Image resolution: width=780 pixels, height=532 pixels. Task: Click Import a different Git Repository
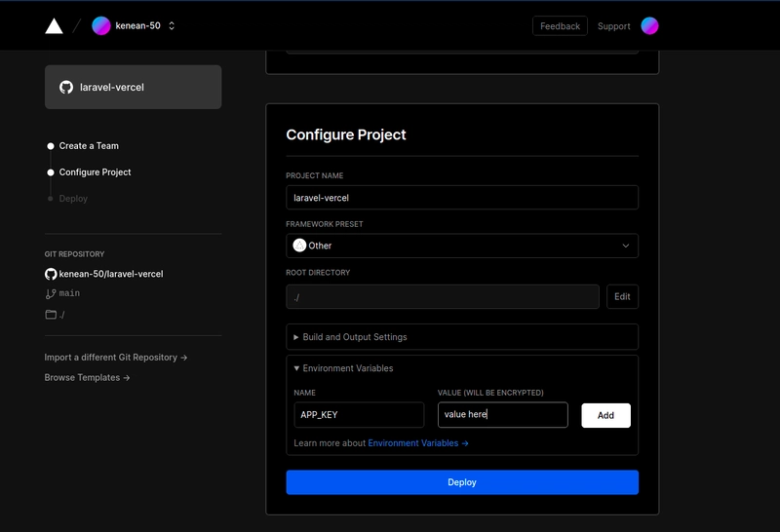point(115,358)
